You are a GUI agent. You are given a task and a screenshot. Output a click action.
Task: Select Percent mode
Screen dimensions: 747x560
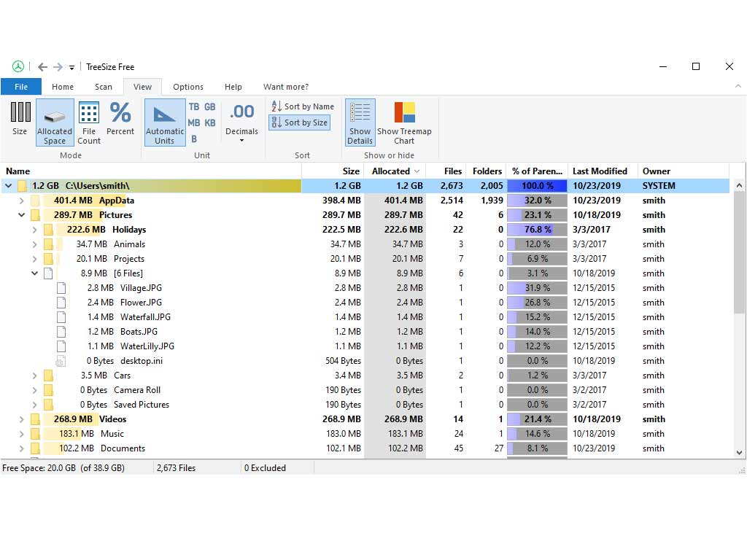pos(120,120)
